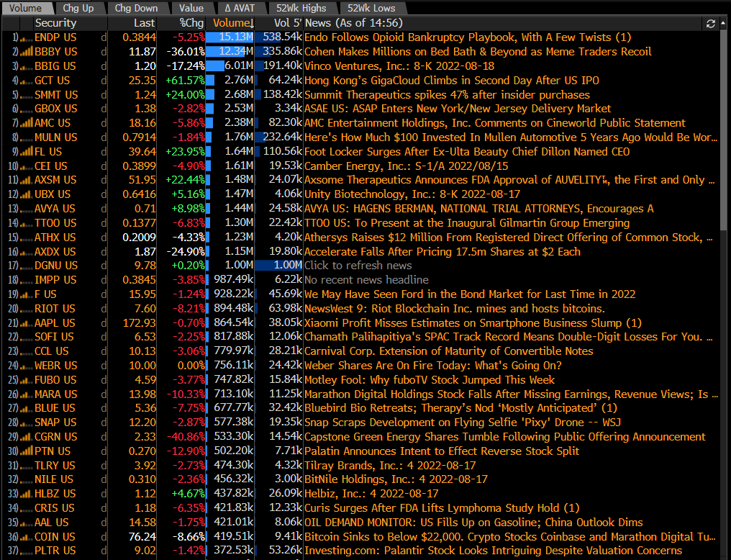Sort by the %Chg column header
Viewport: 731px width, 560px height.
pyautogui.click(x=191, y=23)
